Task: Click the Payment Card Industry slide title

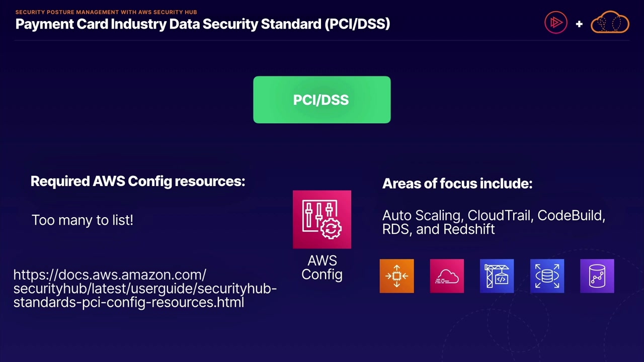Action: (203, 24)
